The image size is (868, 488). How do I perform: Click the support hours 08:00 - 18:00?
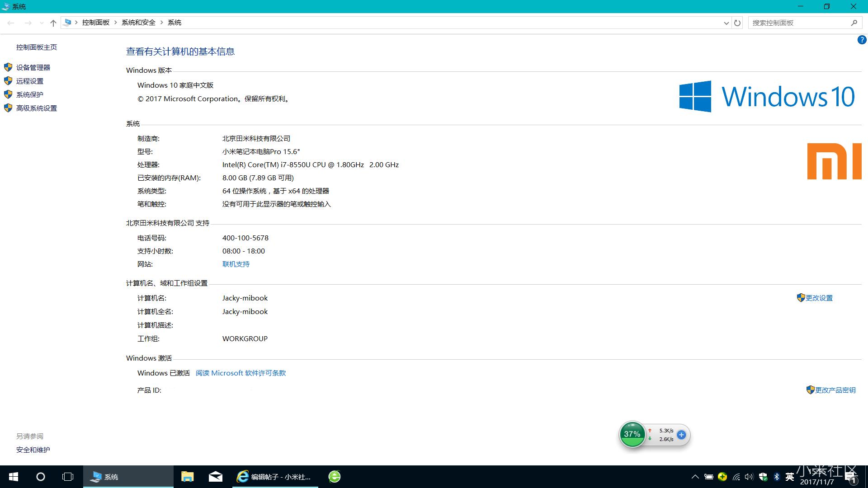pyautogui.click(x=244, y=251)
